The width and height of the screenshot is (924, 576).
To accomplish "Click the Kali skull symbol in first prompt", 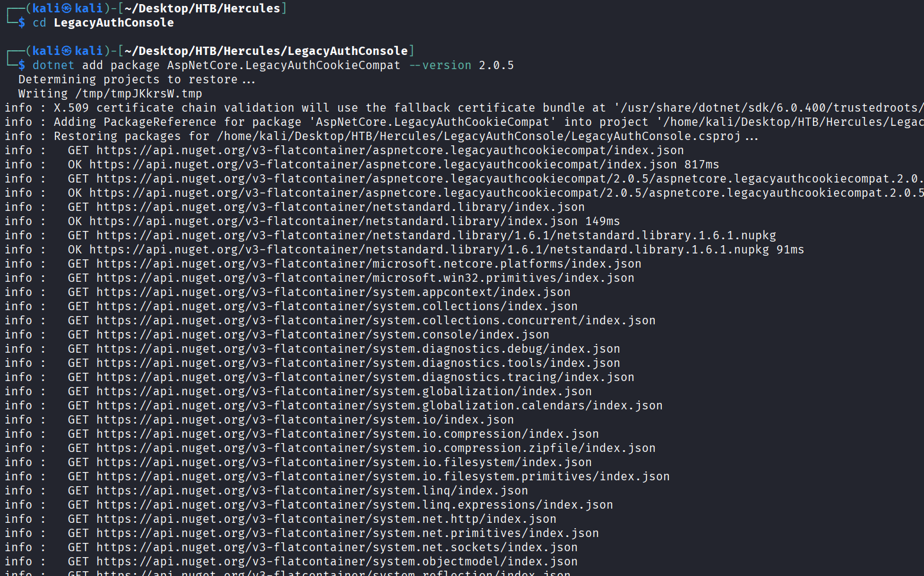I will [67, 8].
